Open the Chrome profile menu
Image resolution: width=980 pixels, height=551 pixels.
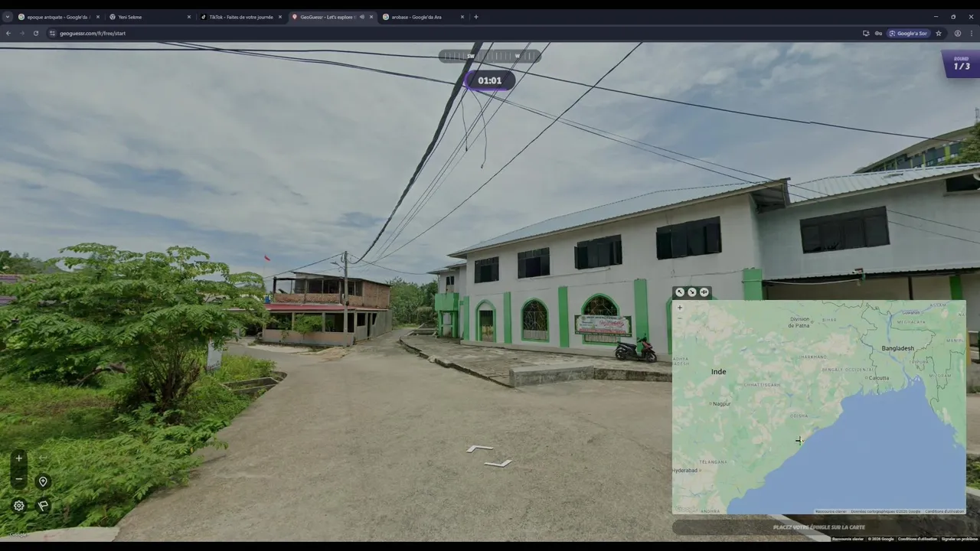[x=958, y=34]
